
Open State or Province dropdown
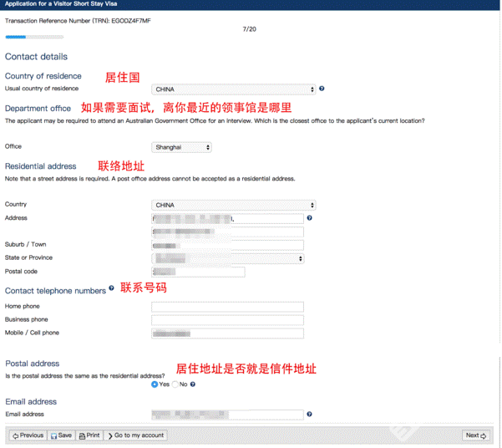[228, 258]
